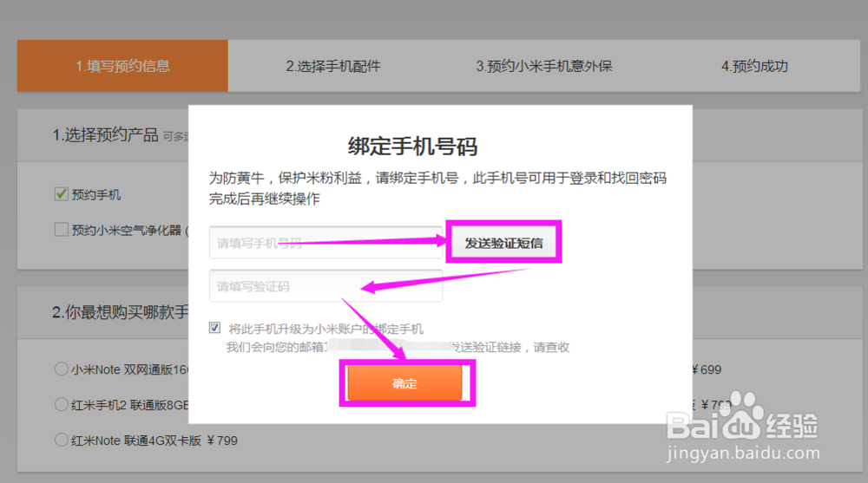Click the 1.选择预约产品 section heading
The image size is (868, 483).
(x=105, y=134)
